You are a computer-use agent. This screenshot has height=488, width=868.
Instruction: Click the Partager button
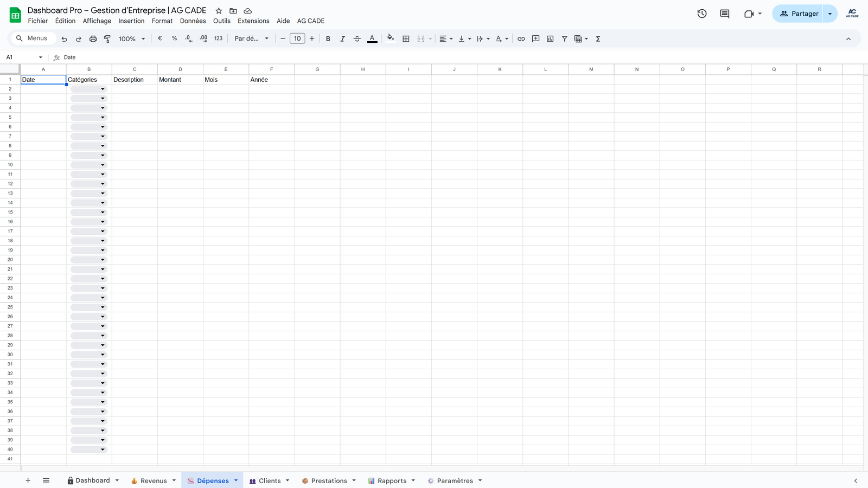click(x=799, y=14)
